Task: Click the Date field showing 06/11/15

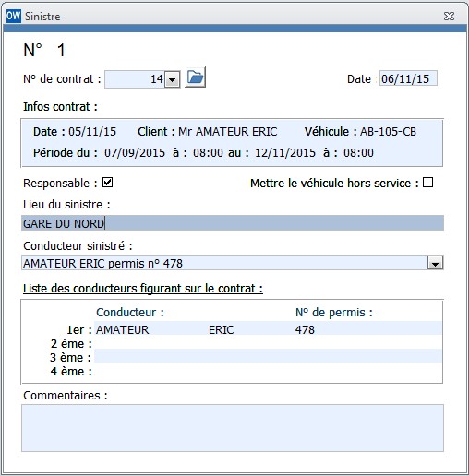Action: [x=408, y=78]
